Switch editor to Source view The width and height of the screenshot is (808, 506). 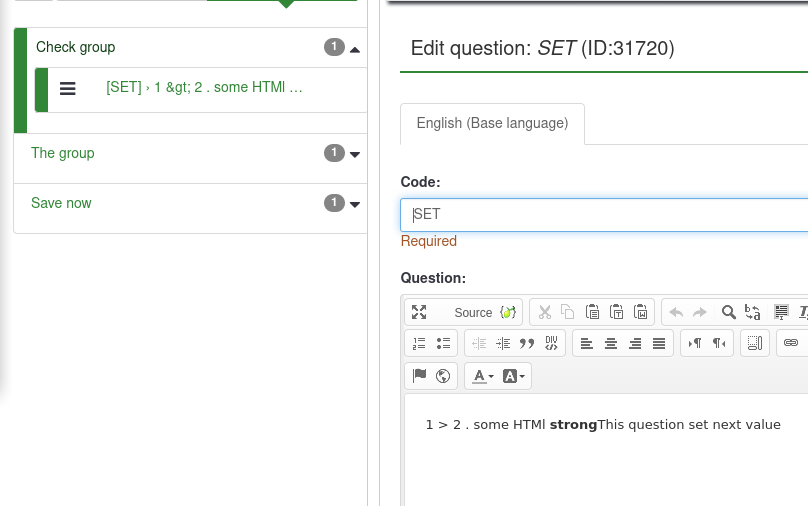click(473, 312)
